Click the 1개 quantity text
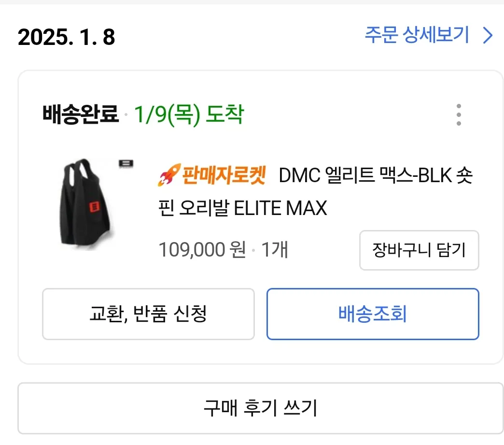 (x=275, y=250)
